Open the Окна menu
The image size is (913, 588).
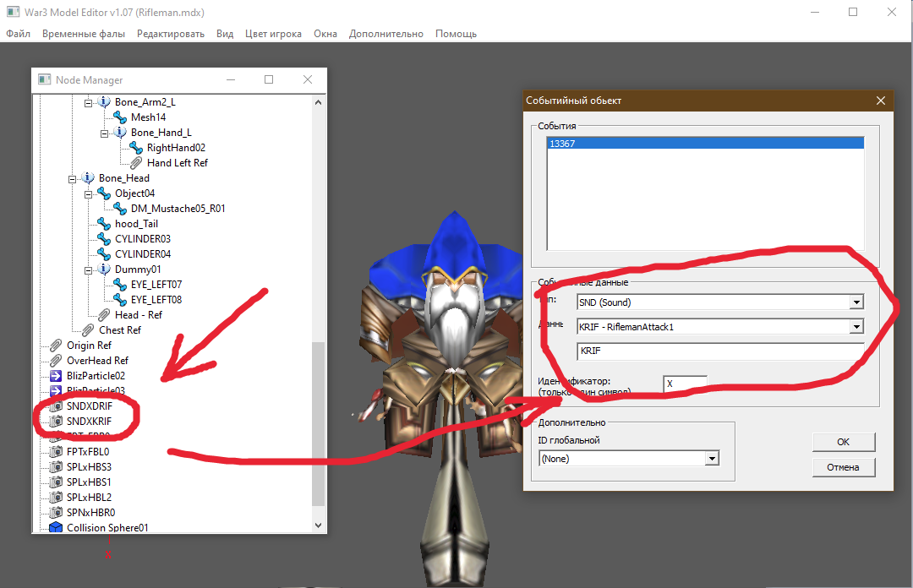[325, 34]
